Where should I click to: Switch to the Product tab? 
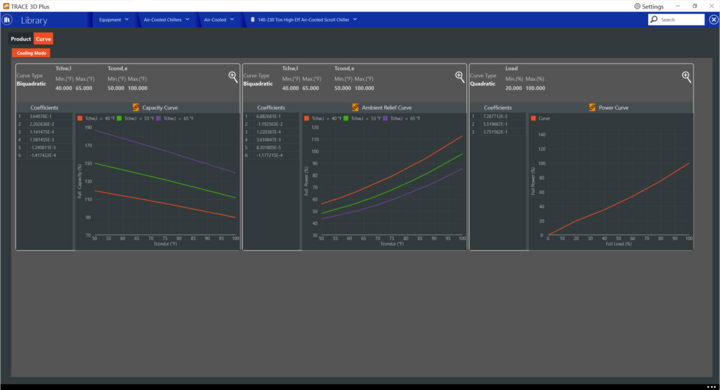tap(21, 39)
